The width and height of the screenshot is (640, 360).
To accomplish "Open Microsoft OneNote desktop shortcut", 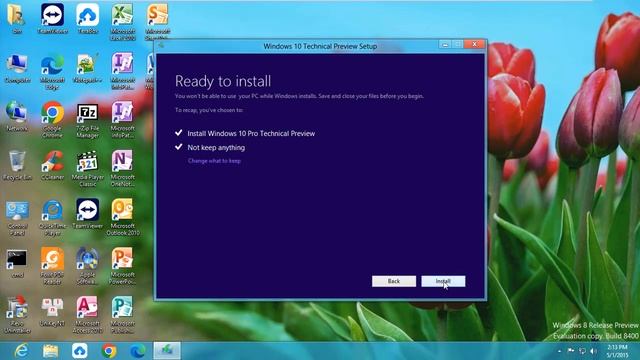I will click(122, 169).
